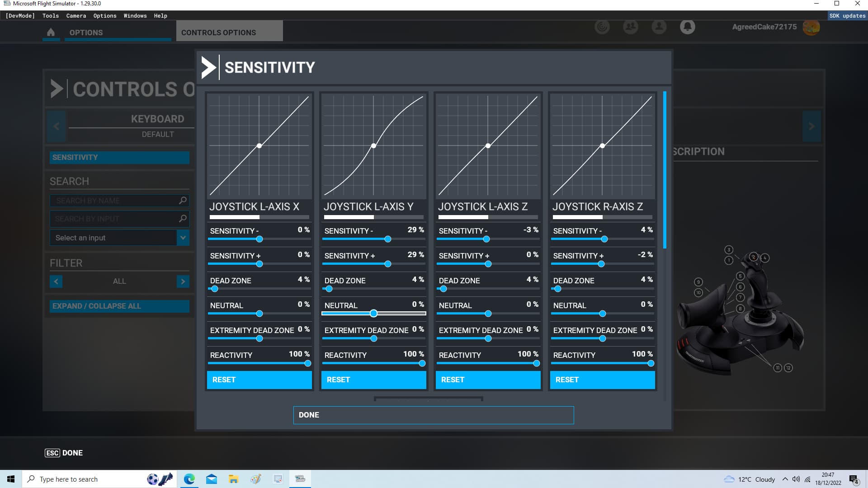Screen dimensions: 868x488
Task: Open the Camera menu
Action: (x=76, y=16)
